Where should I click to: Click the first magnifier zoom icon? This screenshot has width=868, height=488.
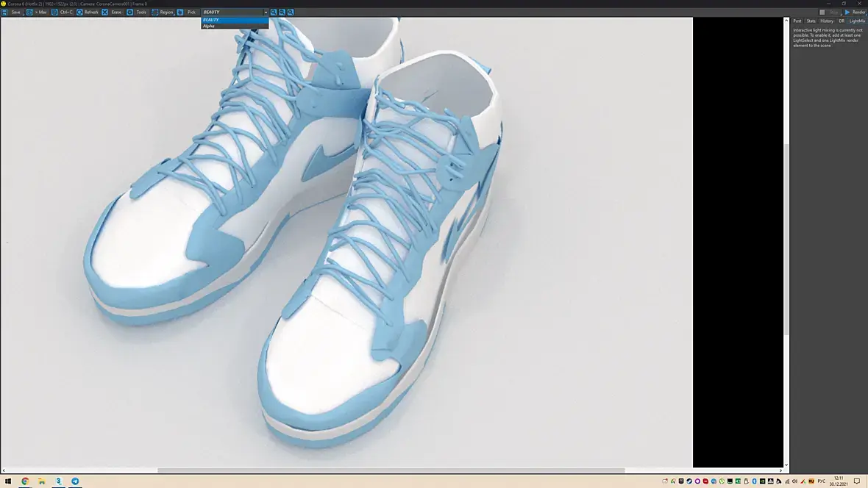coord(274,12)
